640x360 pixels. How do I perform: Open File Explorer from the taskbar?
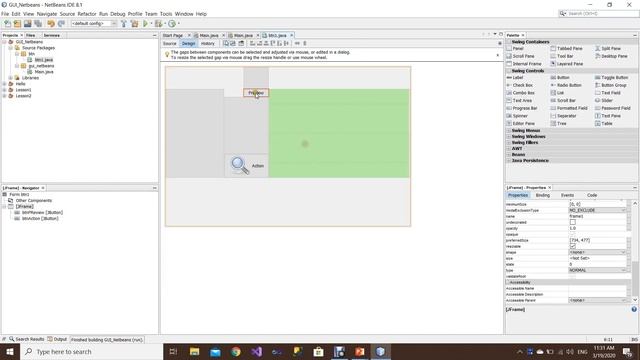pyautogui.click(x=194, y=351)
